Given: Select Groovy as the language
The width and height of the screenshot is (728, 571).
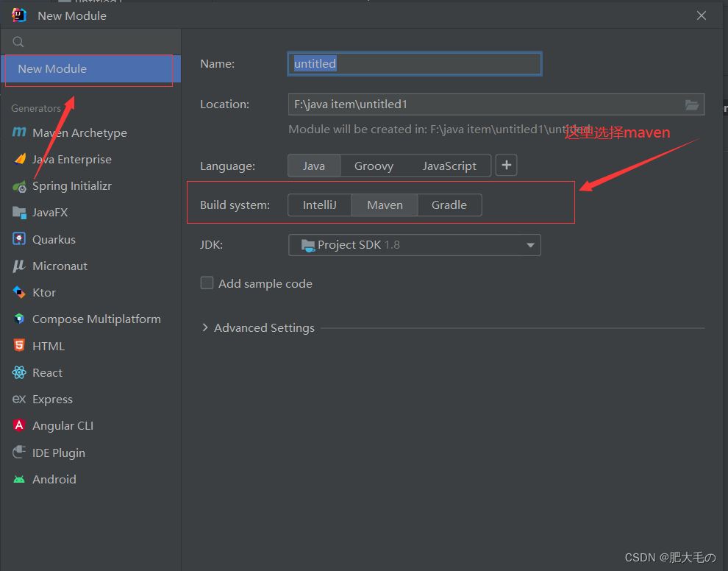Looking at the screenshot, I should [x=374, y=166].
